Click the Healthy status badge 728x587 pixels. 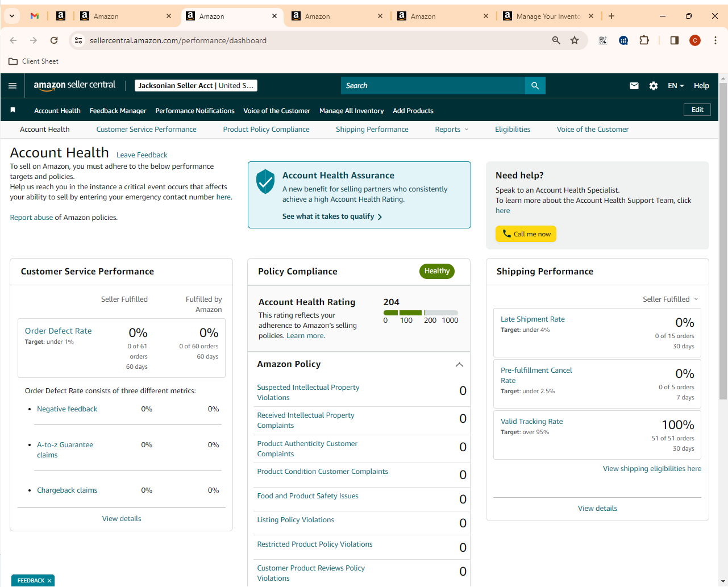point(437,272)
